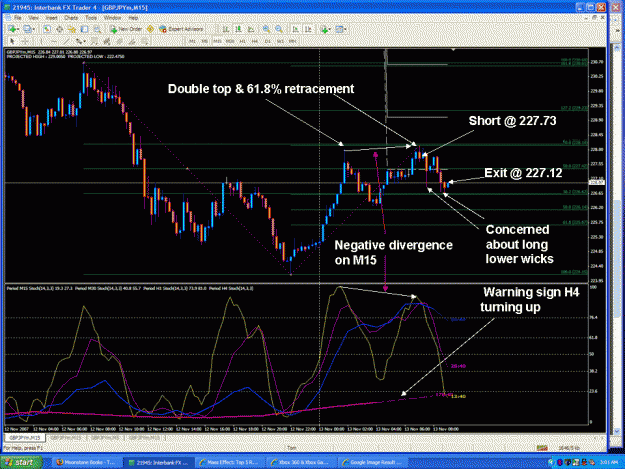The image size is (625, 469).
Task: Open the View menu
Action: (34, 18)
